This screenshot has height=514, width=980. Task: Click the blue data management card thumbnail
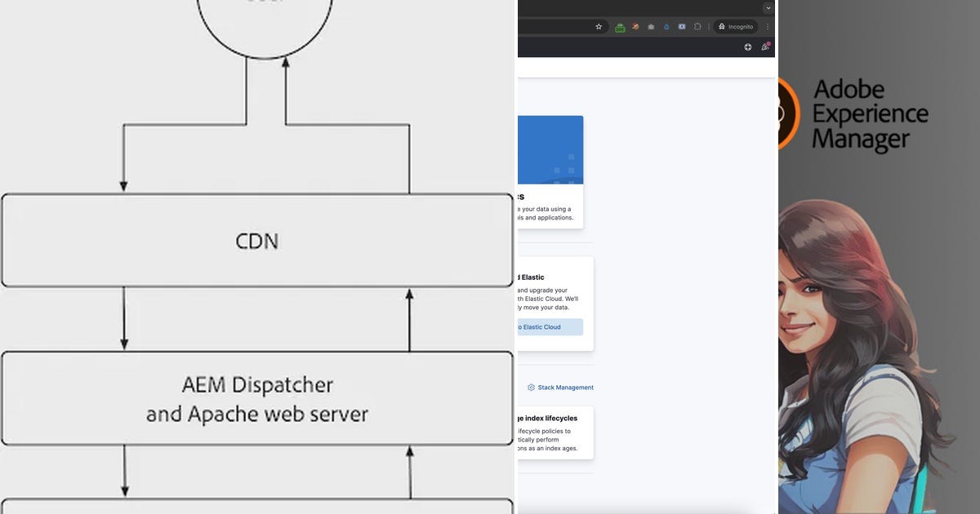551,149
